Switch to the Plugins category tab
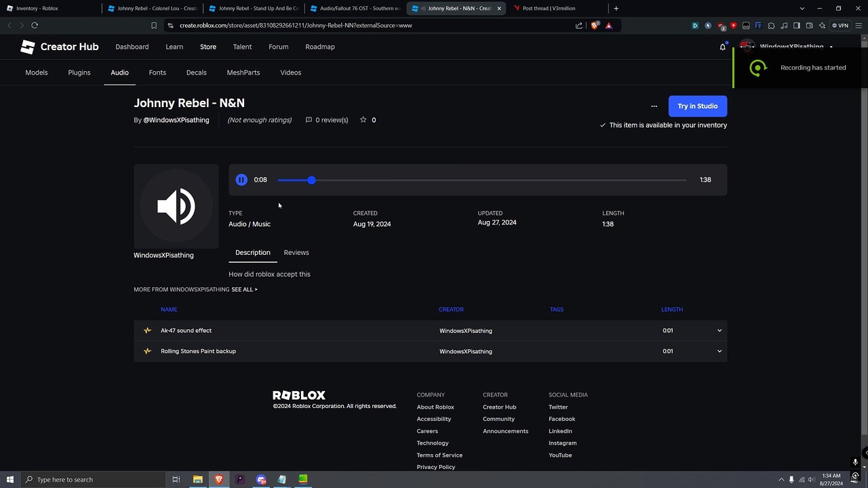 pos(79,73)
